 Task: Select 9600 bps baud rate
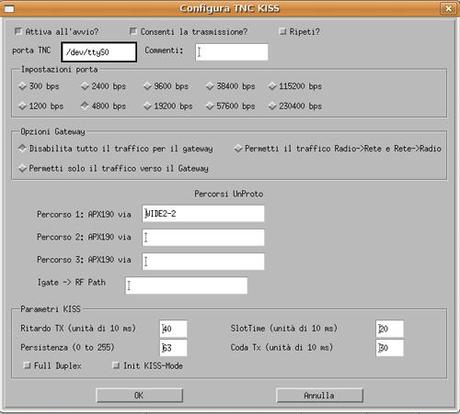click(147, 86)
